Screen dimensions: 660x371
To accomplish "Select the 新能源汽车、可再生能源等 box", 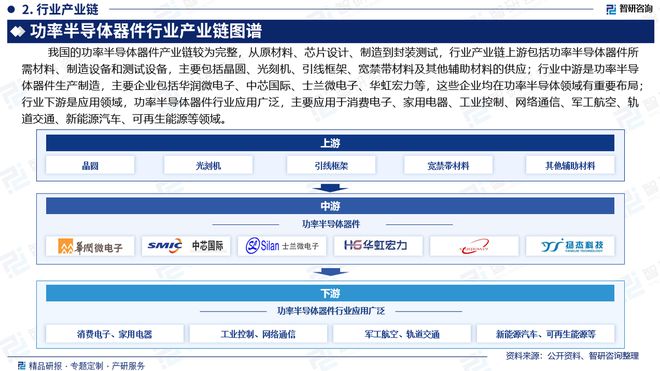I will (546, 334).
